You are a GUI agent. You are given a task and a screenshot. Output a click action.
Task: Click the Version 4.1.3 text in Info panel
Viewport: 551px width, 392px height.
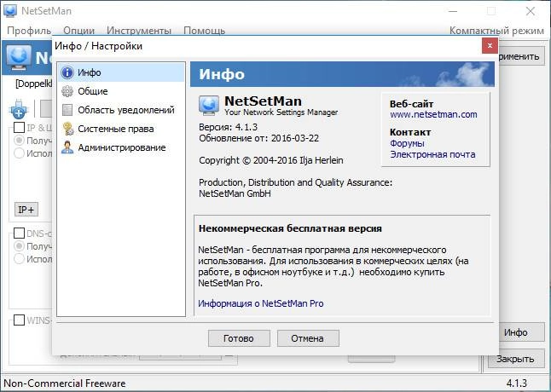pyautogui.click(x=228, y=127)
